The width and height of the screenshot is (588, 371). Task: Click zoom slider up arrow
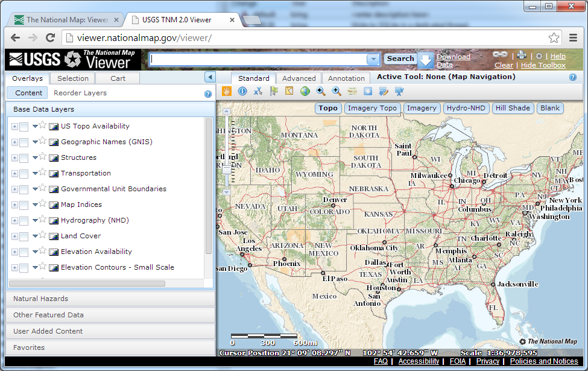coord(227,112)
